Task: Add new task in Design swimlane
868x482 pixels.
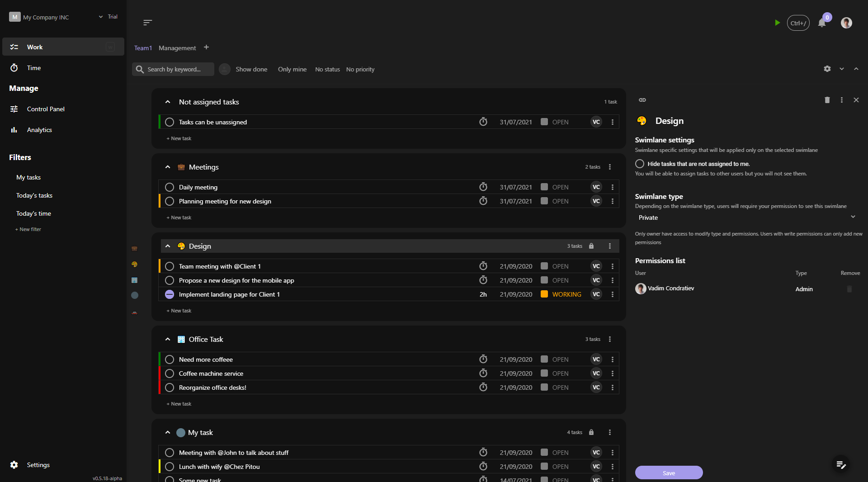Action: (x=179, y=311)
